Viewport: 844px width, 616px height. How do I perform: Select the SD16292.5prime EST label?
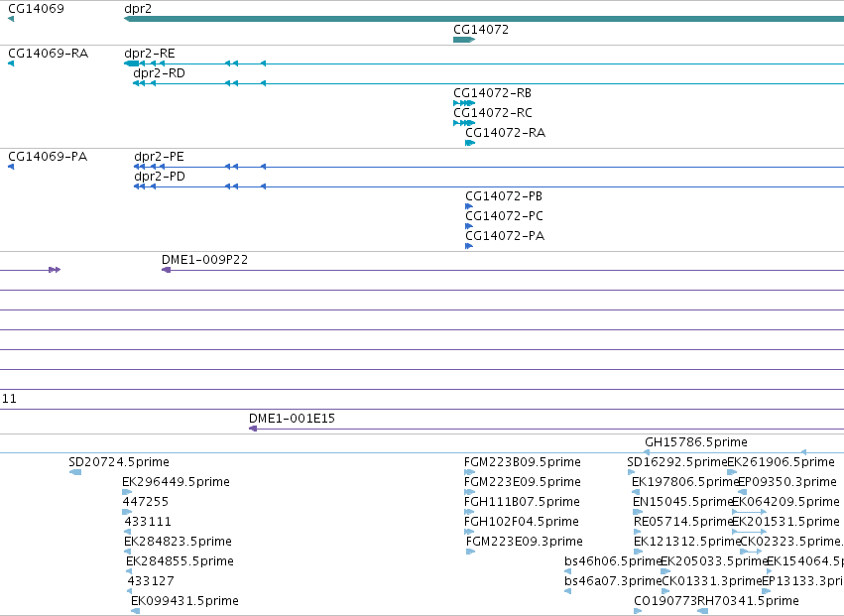[677, 462]
